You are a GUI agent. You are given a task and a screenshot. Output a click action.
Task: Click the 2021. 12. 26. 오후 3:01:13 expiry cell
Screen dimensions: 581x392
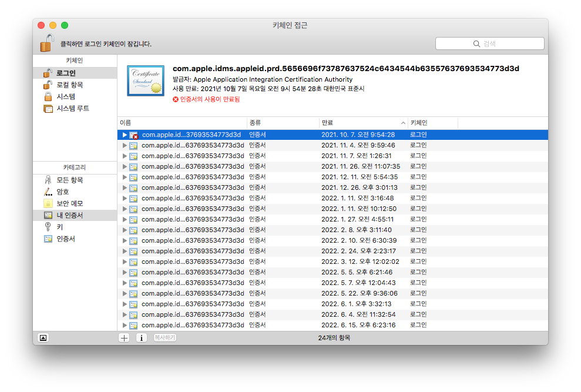tap(360, 187)
